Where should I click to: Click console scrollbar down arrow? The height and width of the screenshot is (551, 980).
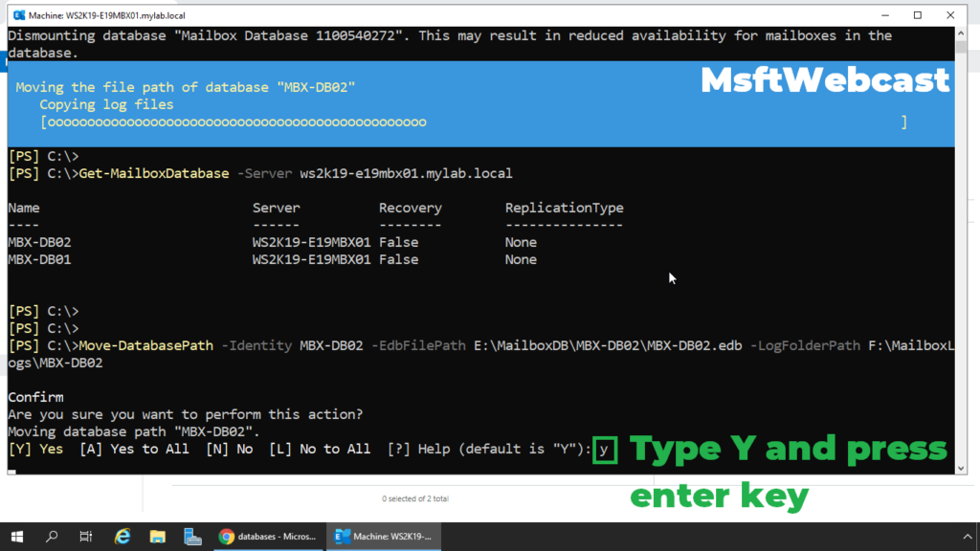point(961,469)
